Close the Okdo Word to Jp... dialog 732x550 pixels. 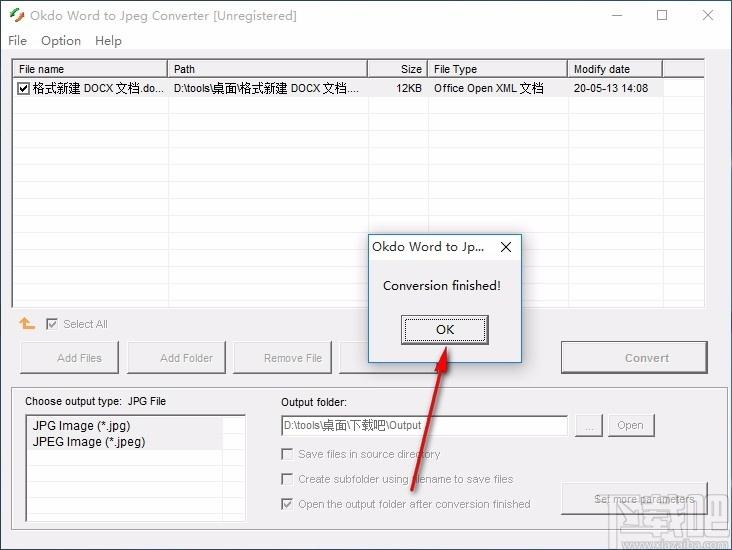[506, 247]
